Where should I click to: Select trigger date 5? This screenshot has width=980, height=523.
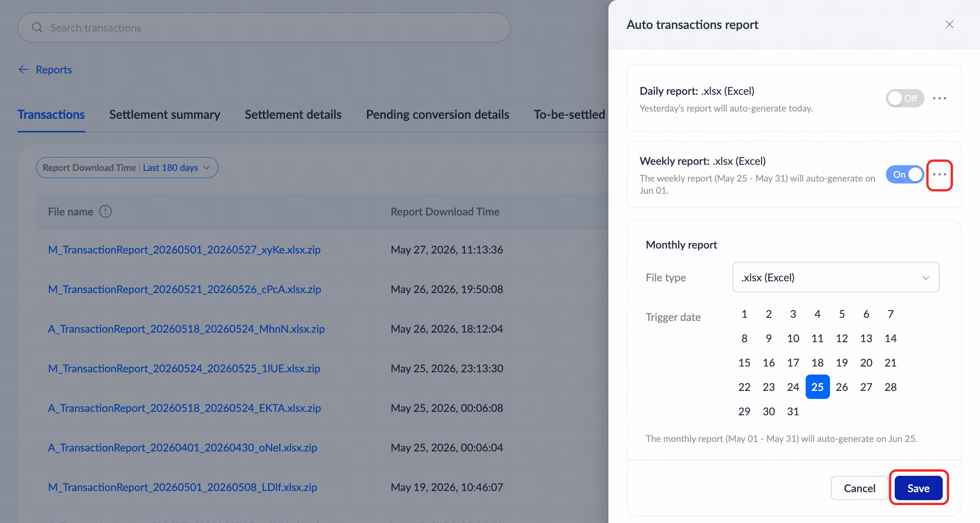coord(841,314)
